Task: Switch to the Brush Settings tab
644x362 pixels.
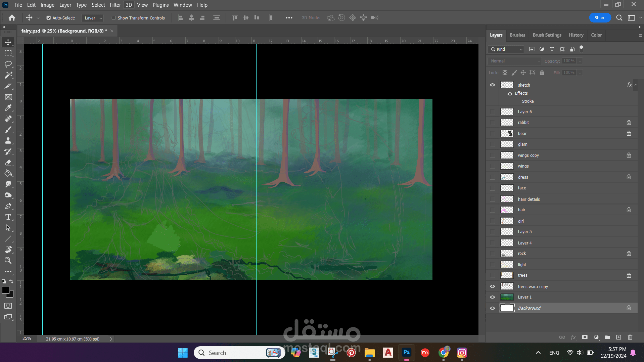Action: [547, 35]
